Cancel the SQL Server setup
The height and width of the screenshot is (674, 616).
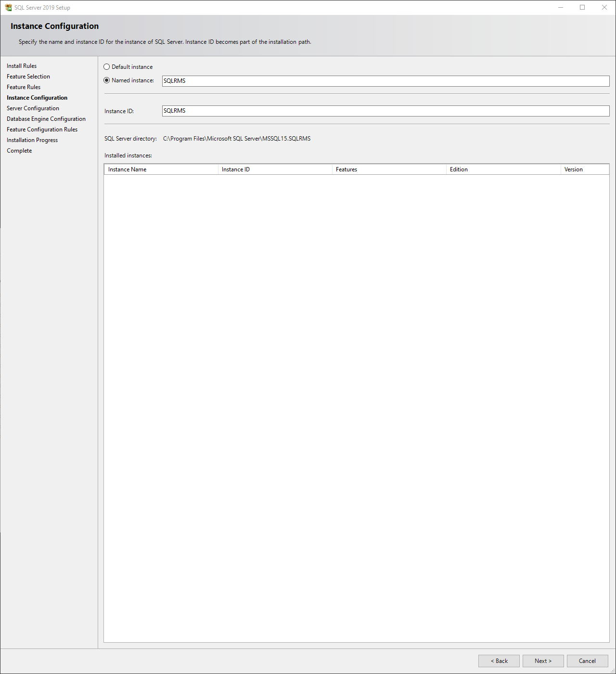click(587, 661)
